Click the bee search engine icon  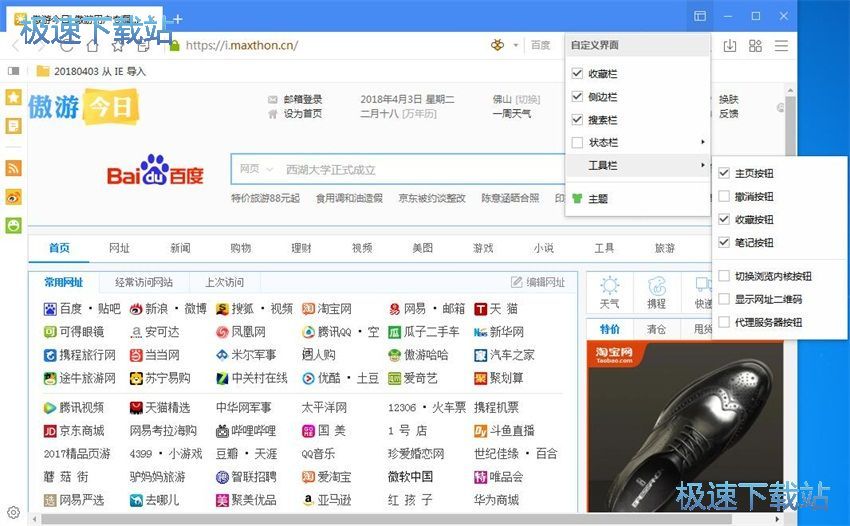point(497,45)
